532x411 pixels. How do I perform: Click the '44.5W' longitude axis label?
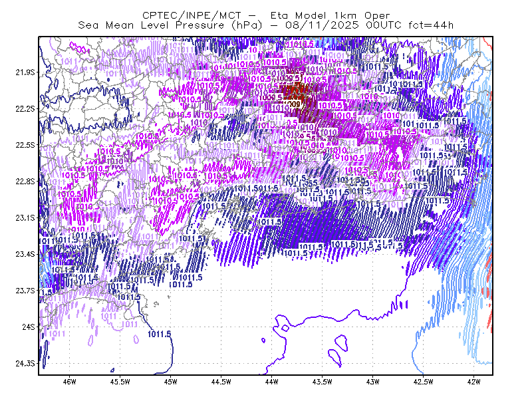(x=221, y=382)
